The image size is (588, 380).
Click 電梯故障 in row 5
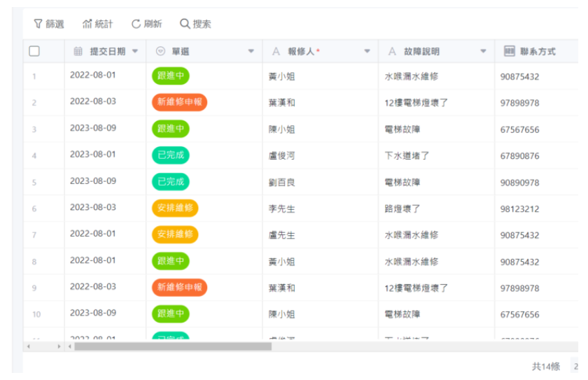point(402,183)
